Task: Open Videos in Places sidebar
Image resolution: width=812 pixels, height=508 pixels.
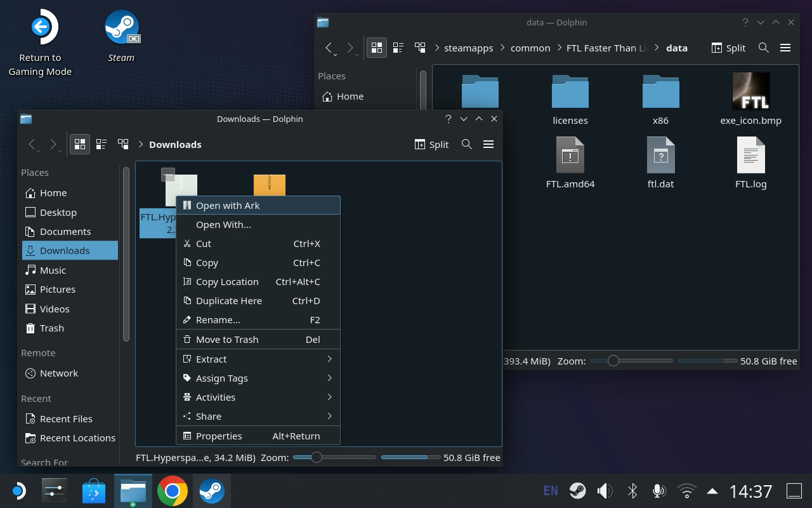Action: click(x=70, y=309)
